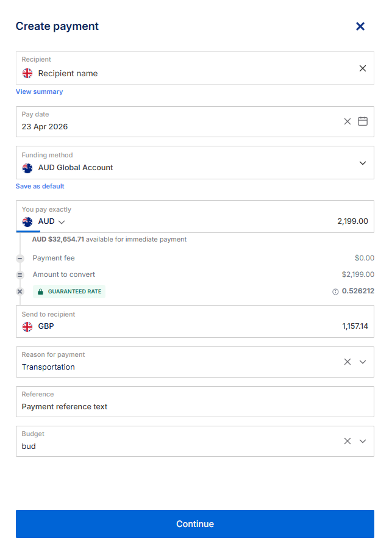
Task: Clear the Budget field value
Action: (347, 441)
